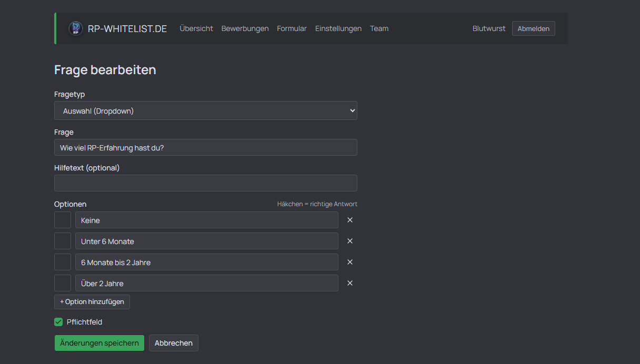This screenshot has width=640, height=364.
Task: Navigate to Einstellungen
Action: pyautogui.click(x=338, y=28)
